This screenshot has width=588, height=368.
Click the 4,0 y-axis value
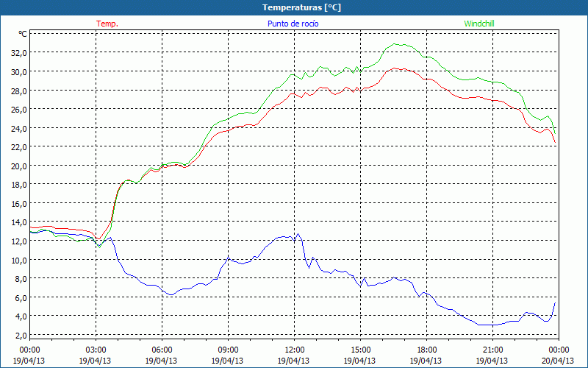(21, 316)
